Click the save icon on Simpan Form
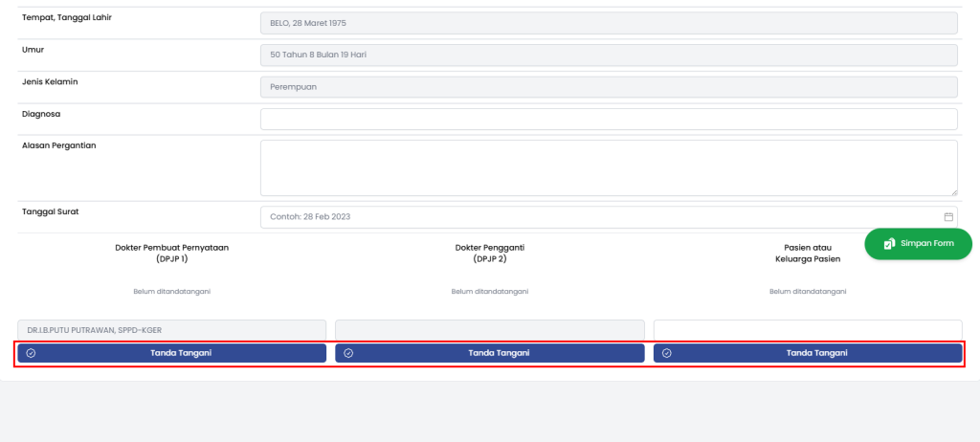The height and width of the screenshot is (442, 980). pyautogui.click(x=889, y=244)
